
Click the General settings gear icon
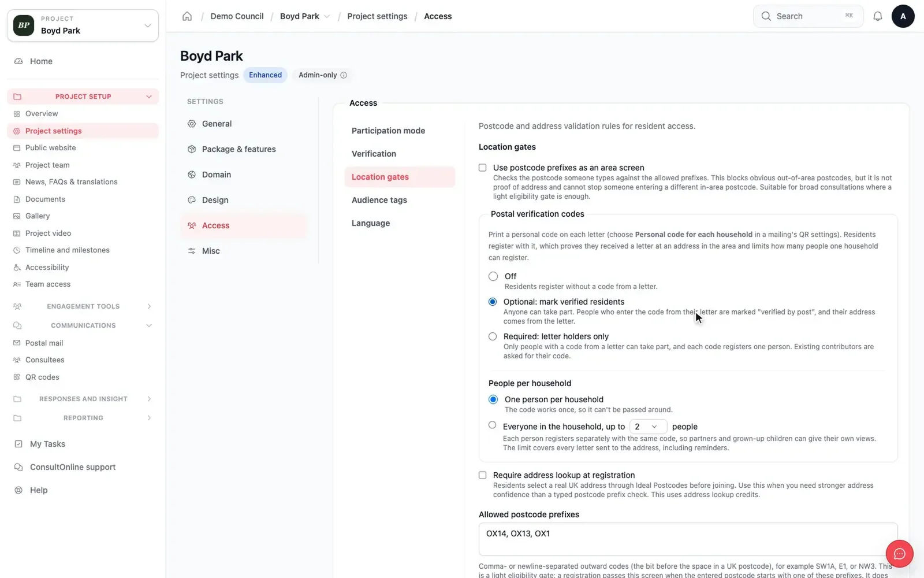192,124
